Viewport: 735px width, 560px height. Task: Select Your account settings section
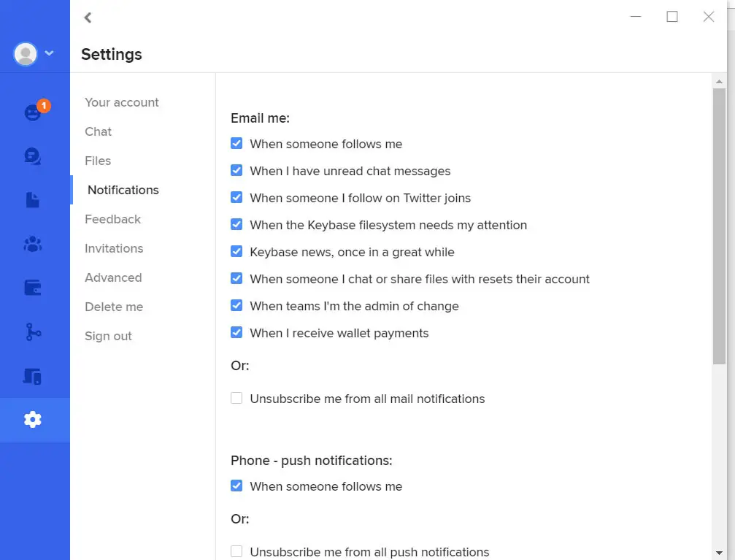(x=122, y=102)
